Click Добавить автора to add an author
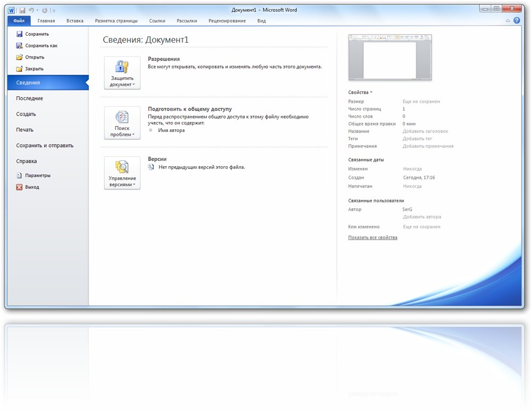The width and height of the screenshot is (532, 411). point(422,217)
